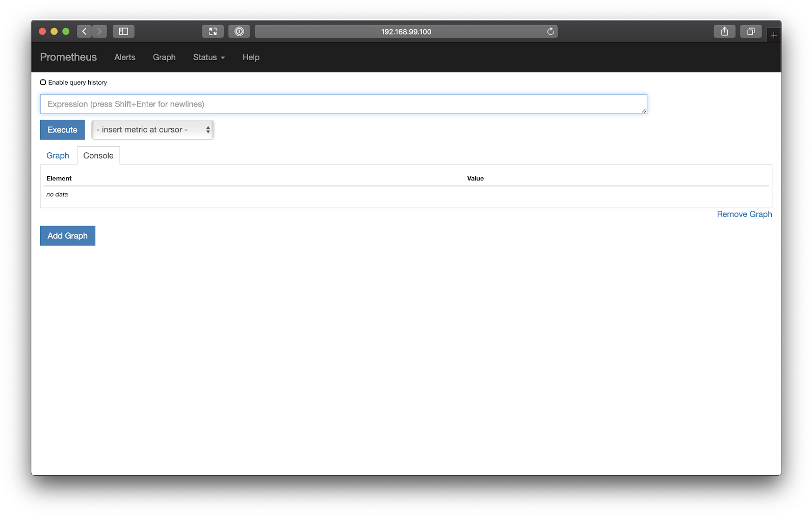Viewport: 812px width, 516px height.
Task: Open the 1Password extension icon
Action: (x=239, y=32)
